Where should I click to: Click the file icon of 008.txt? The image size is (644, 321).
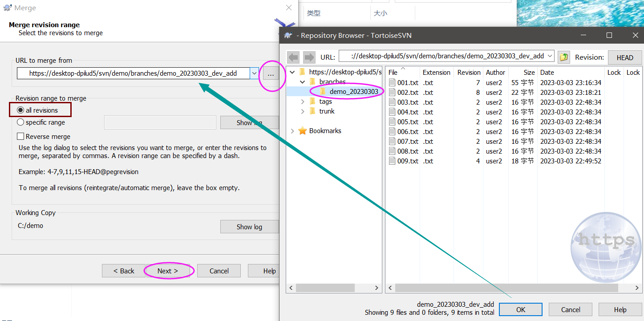coord(392,151)
